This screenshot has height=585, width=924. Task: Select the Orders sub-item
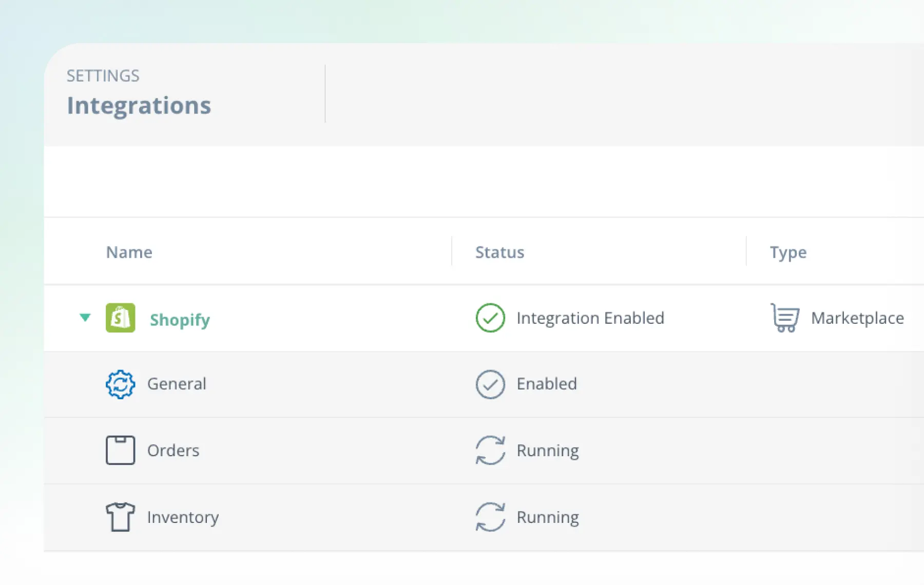[173, 451]
